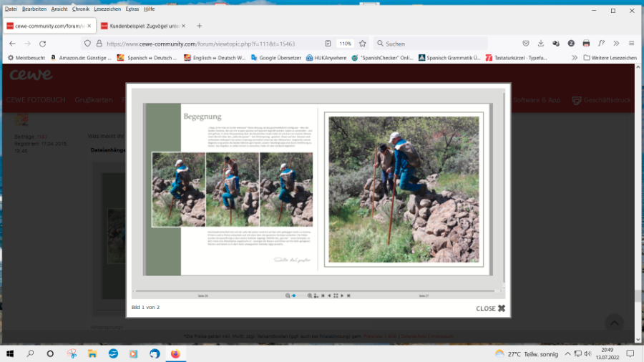Show site security padlock info
This screenshot has width=644, height=362.
(99, 44)
